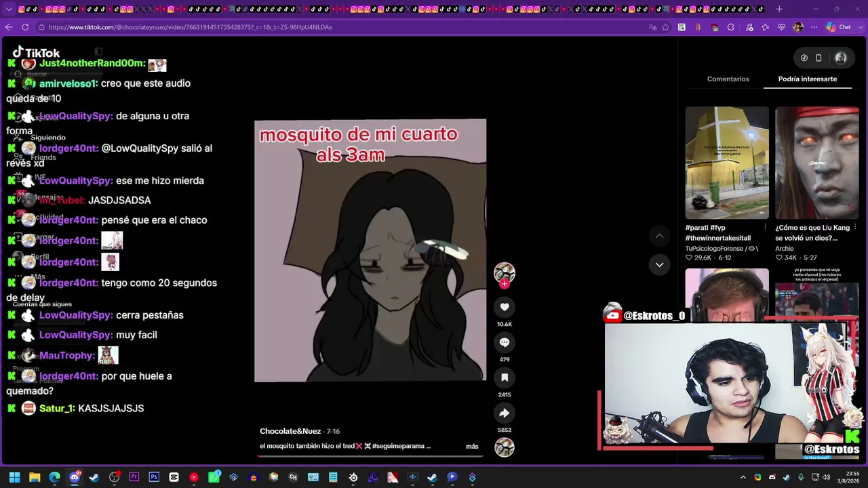Seek along the video progress bar
The height and width of the screenshot is (488, 868).
click(370, 455)
